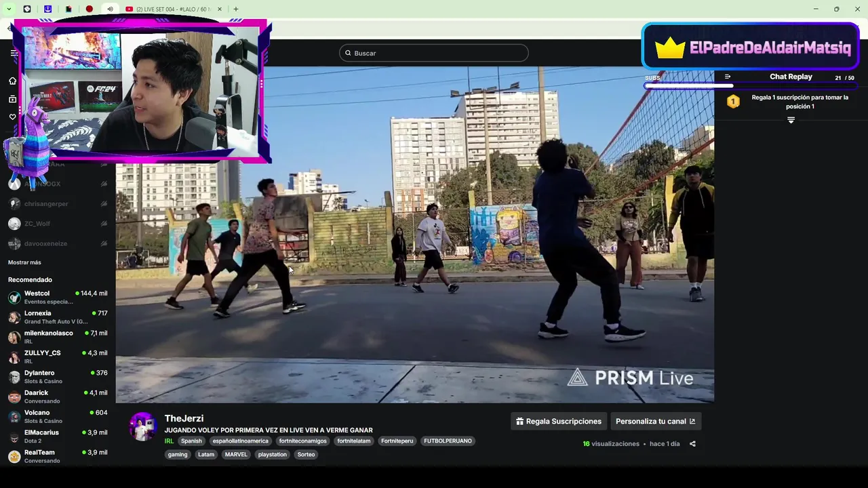Select the FUTBOLPERUANO tag
This screenshot has width=868, height=488.
[x=448, y=441]
